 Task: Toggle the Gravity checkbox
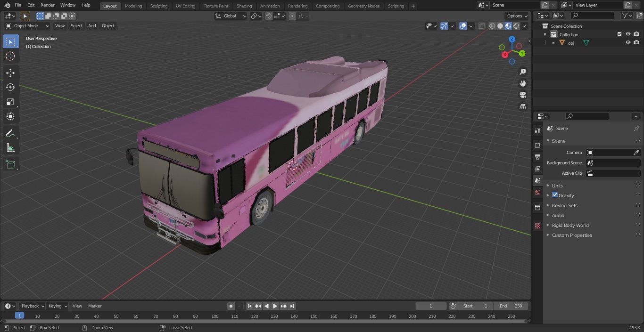555,195
